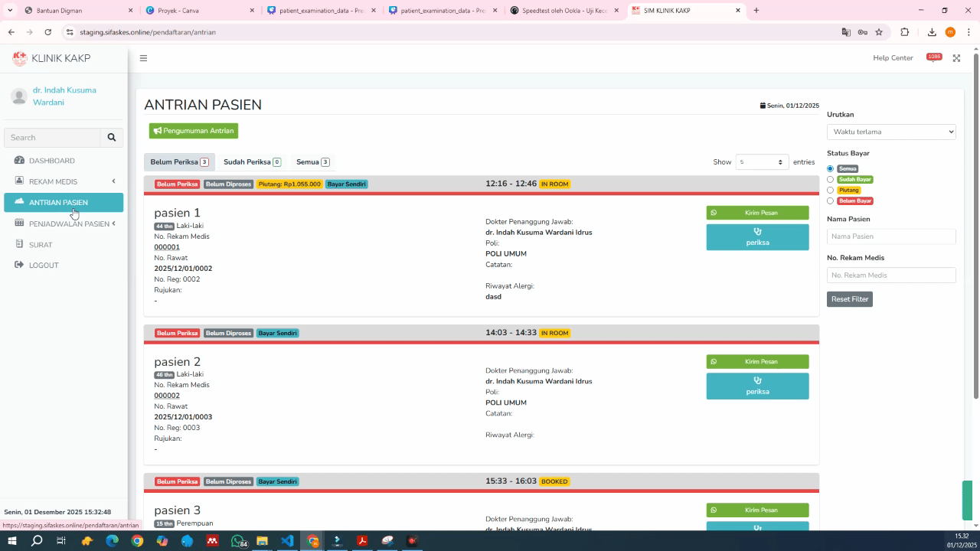
Task: Open the notification badge showing 1086
Action: click(933, 57)
